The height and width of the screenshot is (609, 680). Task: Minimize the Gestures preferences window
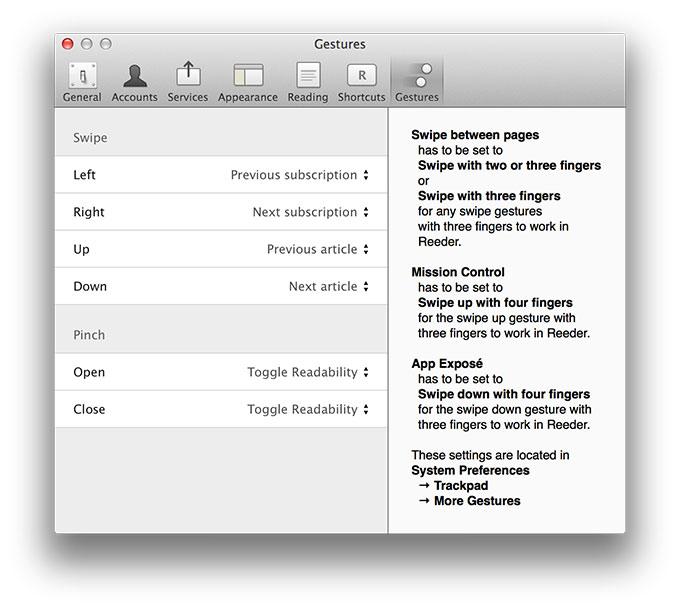click(87, 44)
